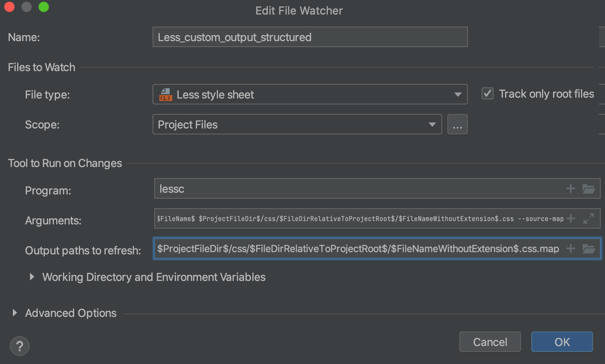Click the Less style sheet file type icon
Image resolution: width=605 pixels, height=364 pixels.
[x=166, y=94]
